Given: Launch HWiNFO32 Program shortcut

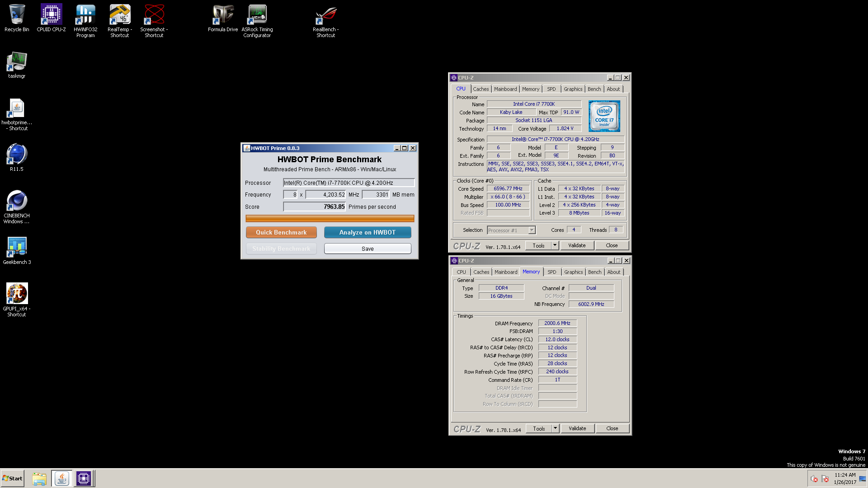Looking at the screenshot, I should [x=85, y=21].
